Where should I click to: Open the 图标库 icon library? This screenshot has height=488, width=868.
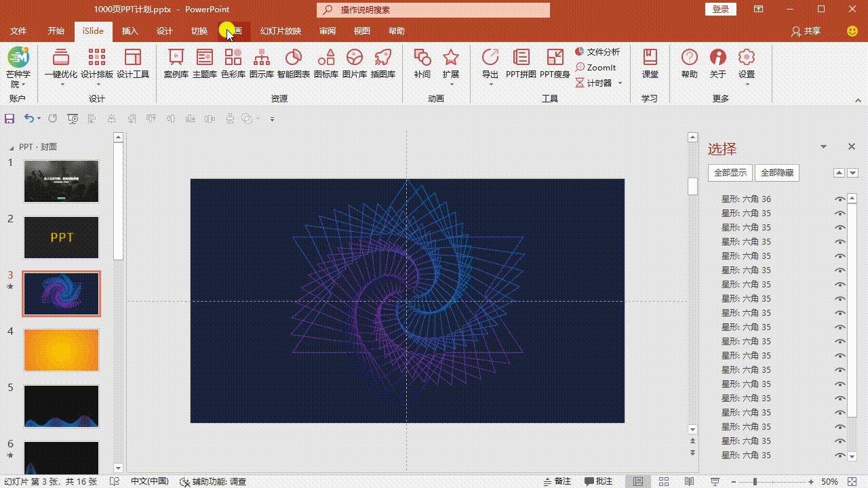[326, 64]
